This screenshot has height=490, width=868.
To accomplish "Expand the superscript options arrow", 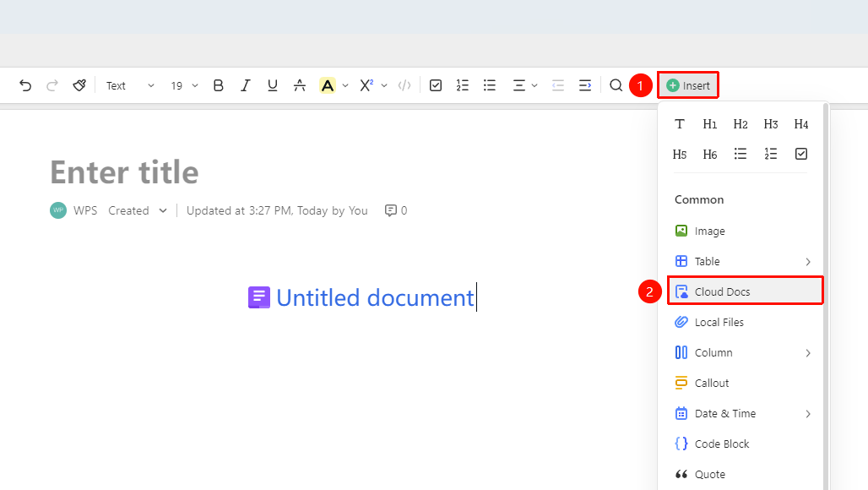I will tap(384, 86).
